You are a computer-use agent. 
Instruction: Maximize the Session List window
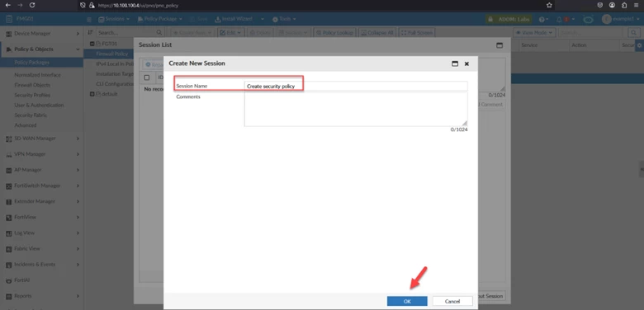(x=500, y=45)
